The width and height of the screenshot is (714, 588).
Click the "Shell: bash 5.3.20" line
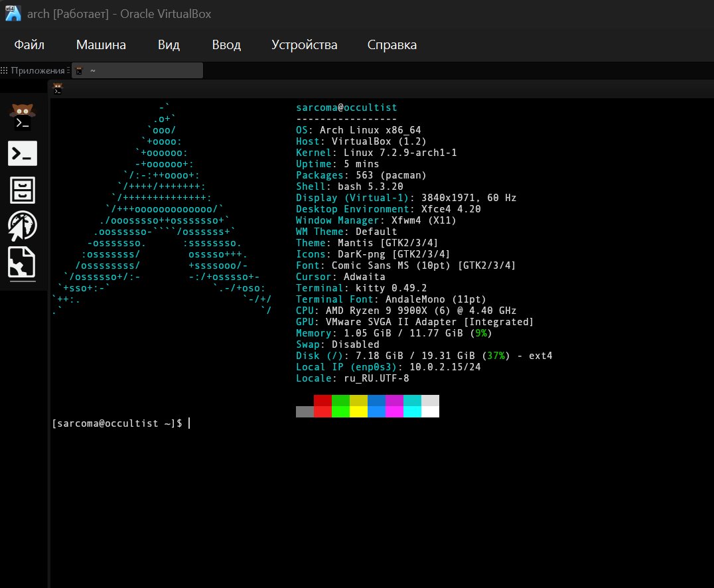pos(349,186)
